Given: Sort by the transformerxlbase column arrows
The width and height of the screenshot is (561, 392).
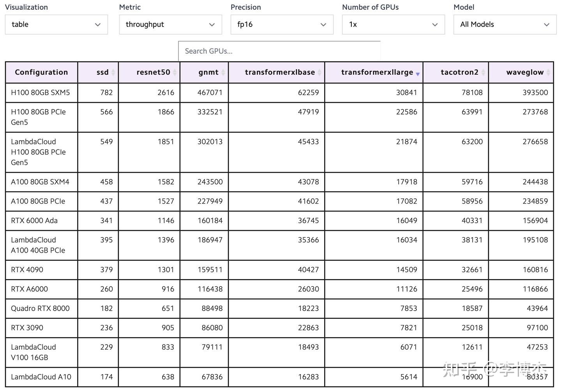Looking at the screenshot, I should [x=319, y=72].
